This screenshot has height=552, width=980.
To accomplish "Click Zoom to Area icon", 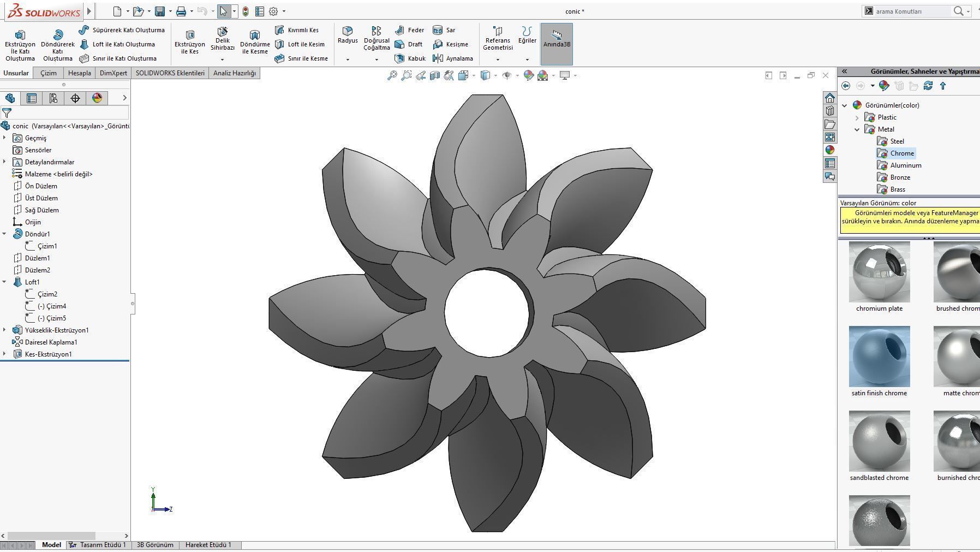I will (406, 75).
